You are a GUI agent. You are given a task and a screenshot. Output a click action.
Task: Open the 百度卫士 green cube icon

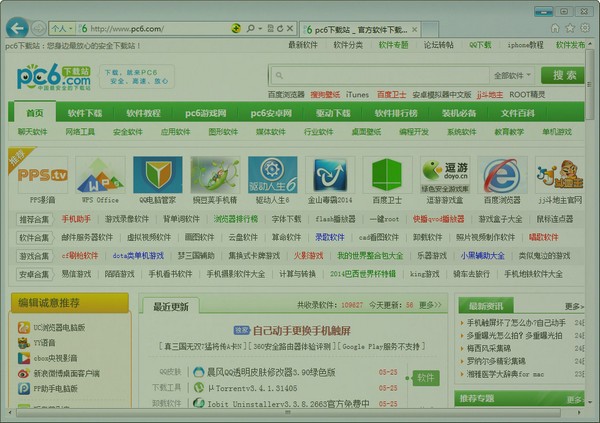[x=387, y=175]
